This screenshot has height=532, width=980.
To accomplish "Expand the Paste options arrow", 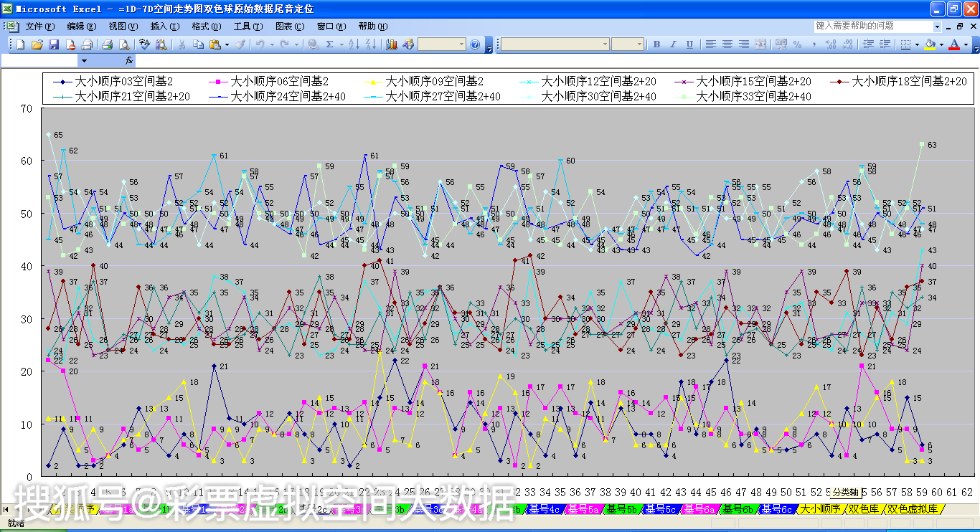I will (x=227, y=44).
